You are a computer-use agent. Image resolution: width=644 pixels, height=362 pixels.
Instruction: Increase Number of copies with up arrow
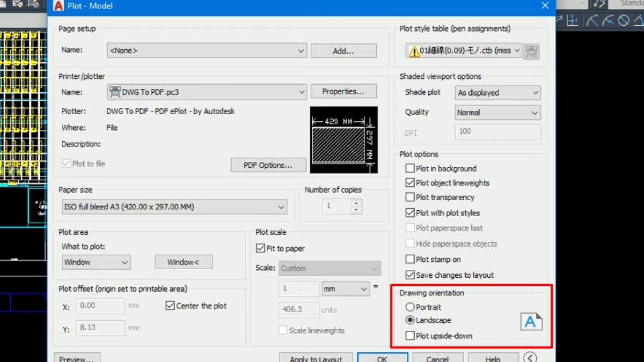357,203
